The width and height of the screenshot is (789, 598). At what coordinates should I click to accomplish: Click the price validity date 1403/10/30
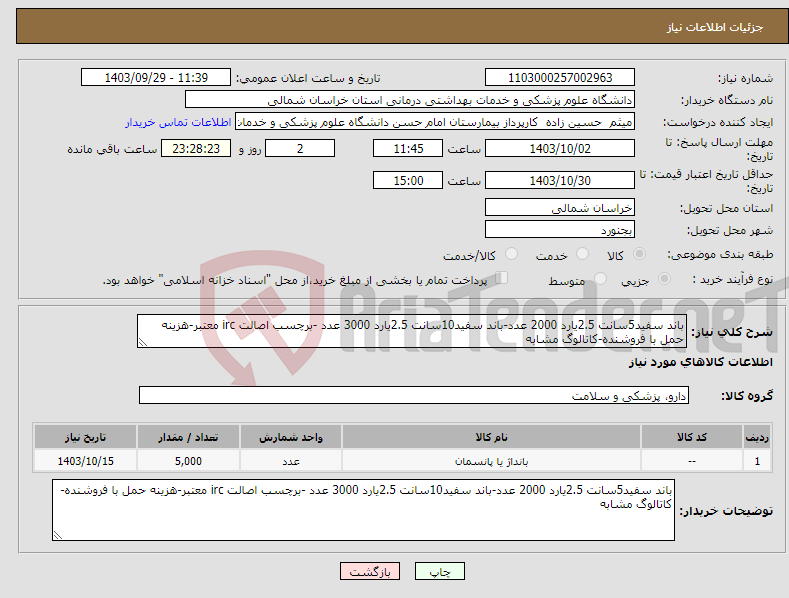click(x=560, y=180)
